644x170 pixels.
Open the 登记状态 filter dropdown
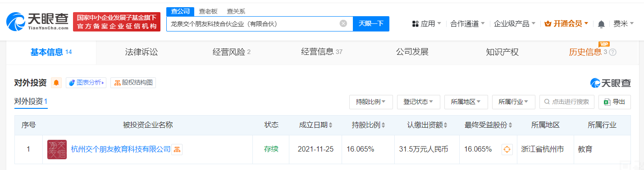click(x=419, y=102)
